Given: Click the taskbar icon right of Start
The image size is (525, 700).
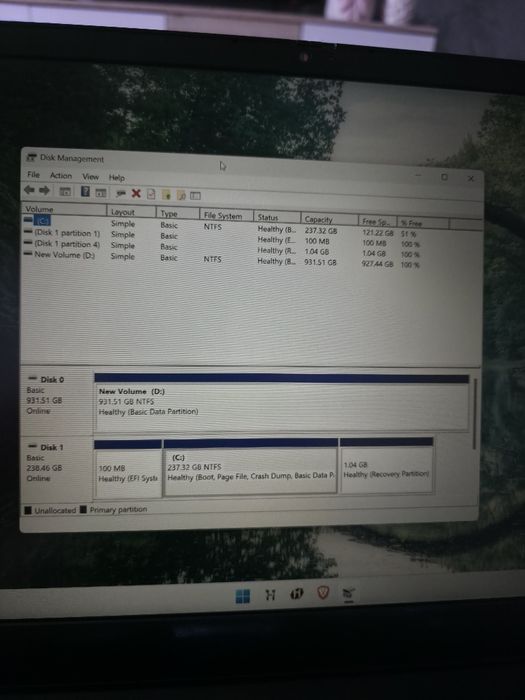Looking at the screenshot, I should point(270,595).
